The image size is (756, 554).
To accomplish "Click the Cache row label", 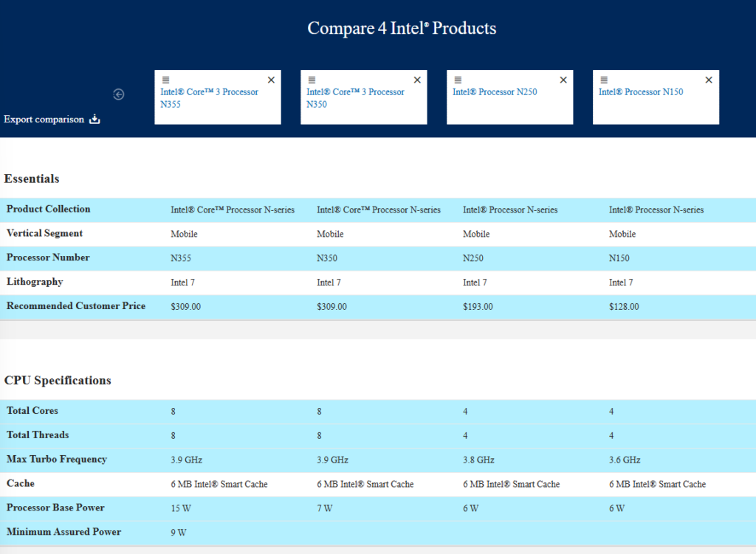I will pyautogui.click(x=20, y=483).
